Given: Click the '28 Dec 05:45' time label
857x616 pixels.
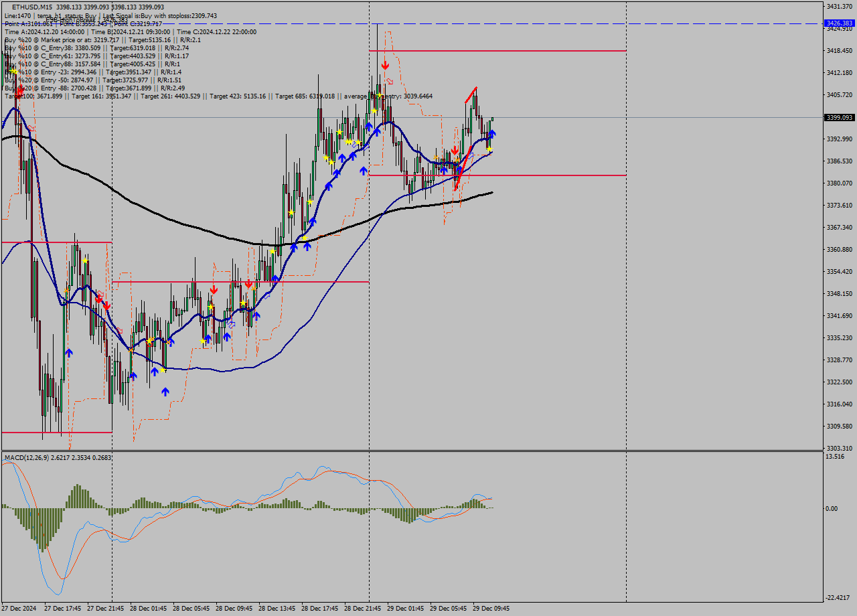Looking at the screenshot, I should 191,609.
